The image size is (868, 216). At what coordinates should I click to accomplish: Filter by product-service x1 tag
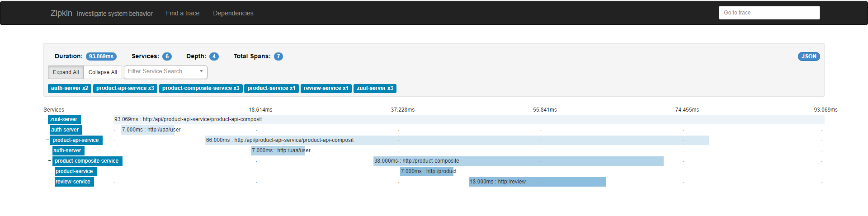tap(271, 88)
